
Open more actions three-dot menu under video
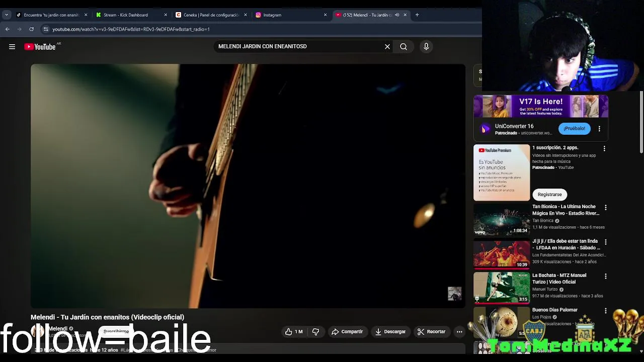[459, 332]
